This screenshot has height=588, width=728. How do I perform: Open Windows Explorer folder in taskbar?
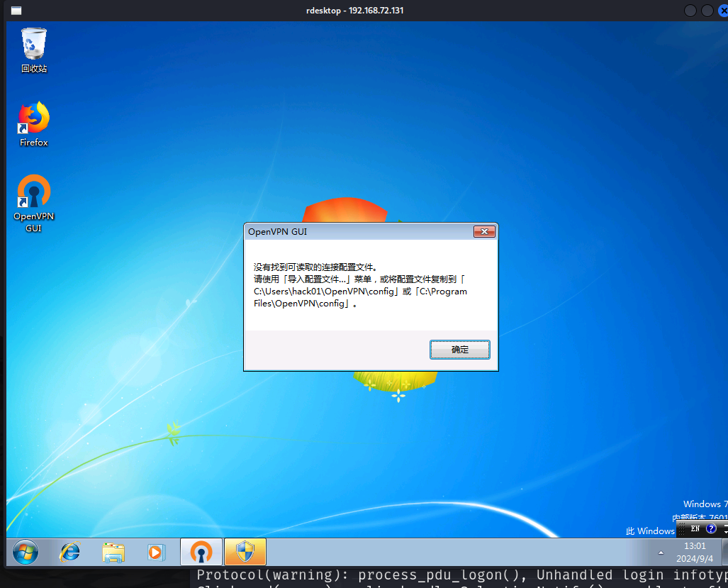pyautogui.click(x=113, y=553)
